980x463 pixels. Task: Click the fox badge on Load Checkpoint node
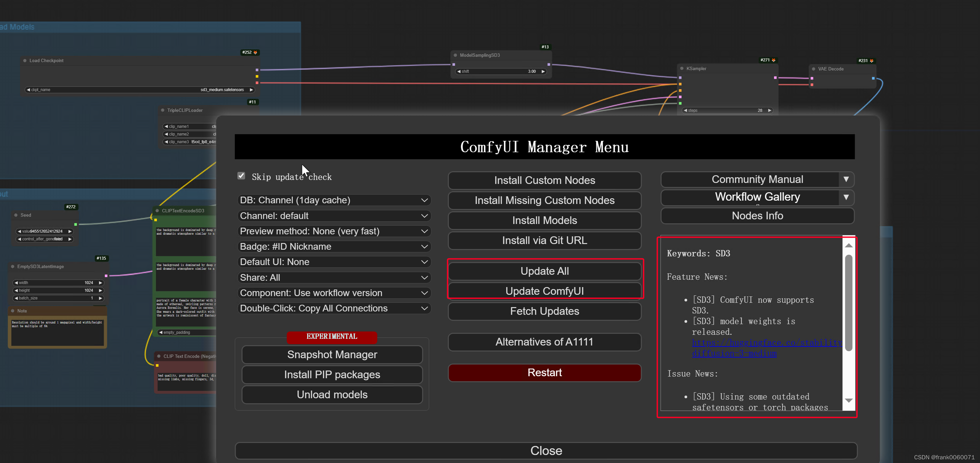pyautogui.click(x=255, y=52)
